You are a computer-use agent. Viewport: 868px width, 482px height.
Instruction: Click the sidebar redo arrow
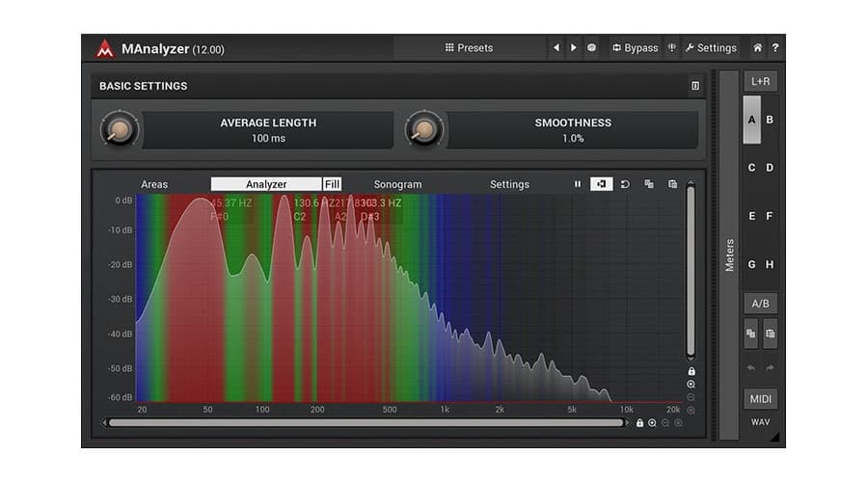(770, 367)
